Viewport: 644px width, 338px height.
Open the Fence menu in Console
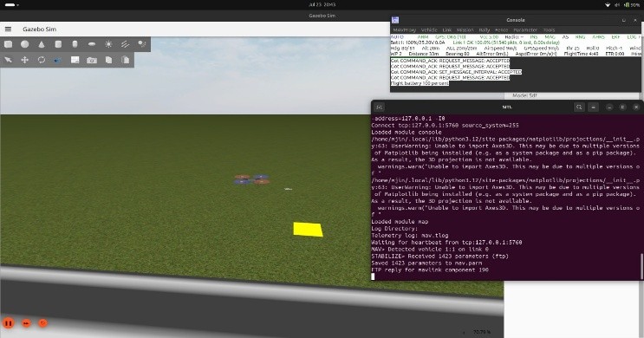[502, 30]
